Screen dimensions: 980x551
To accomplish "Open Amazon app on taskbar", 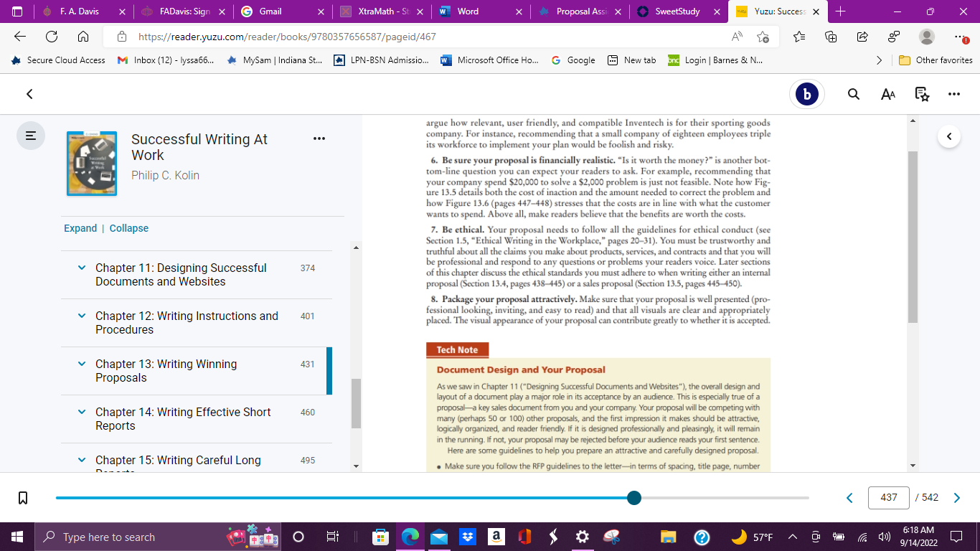I will coord(496,537).
